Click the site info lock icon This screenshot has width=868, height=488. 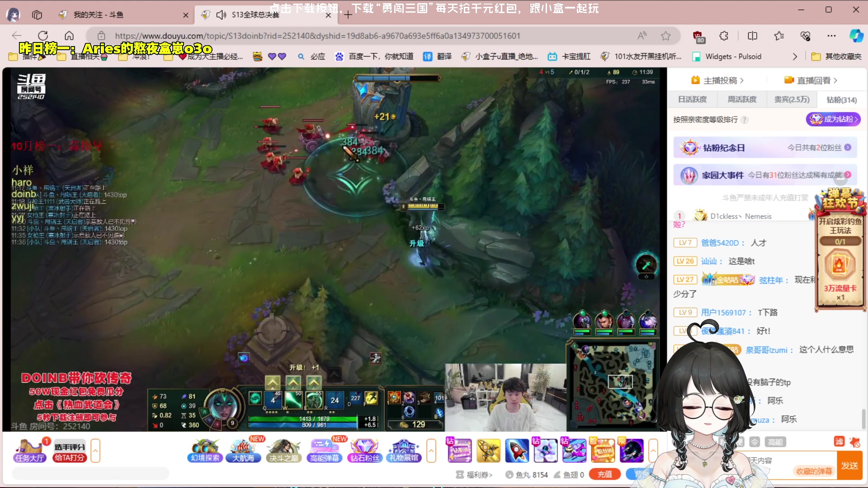pyautogui.click(x=101, y=36)
